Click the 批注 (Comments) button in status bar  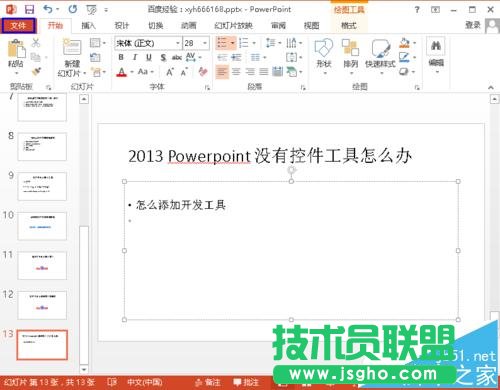tap(246, 382)
